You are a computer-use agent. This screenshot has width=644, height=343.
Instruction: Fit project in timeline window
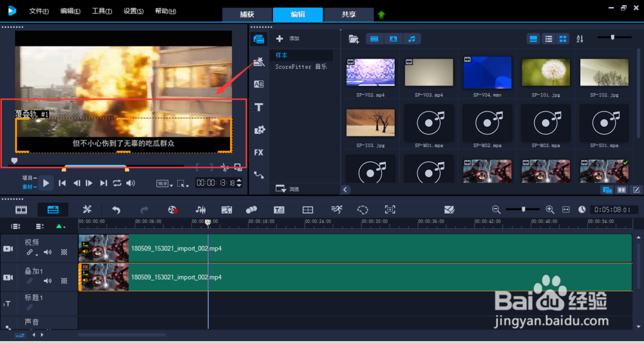[566, 210]
